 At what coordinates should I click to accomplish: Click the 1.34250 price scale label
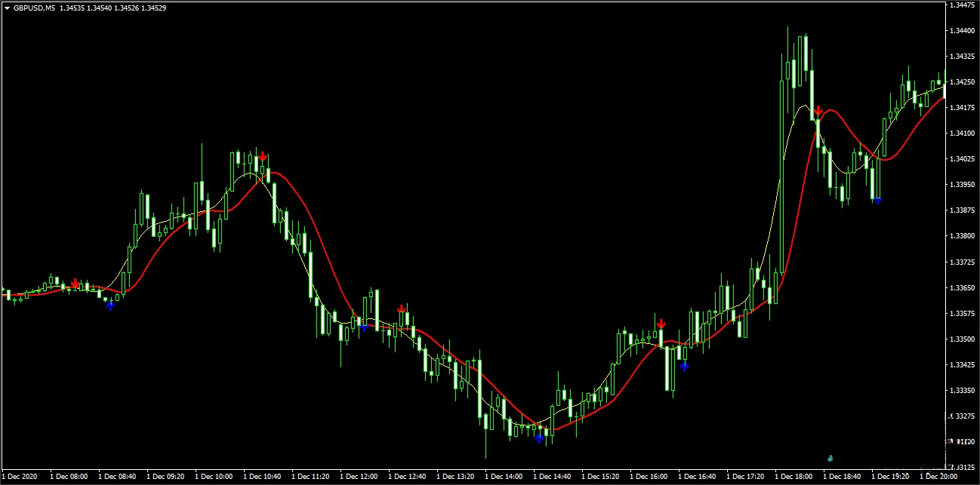[x=963, y=82]
